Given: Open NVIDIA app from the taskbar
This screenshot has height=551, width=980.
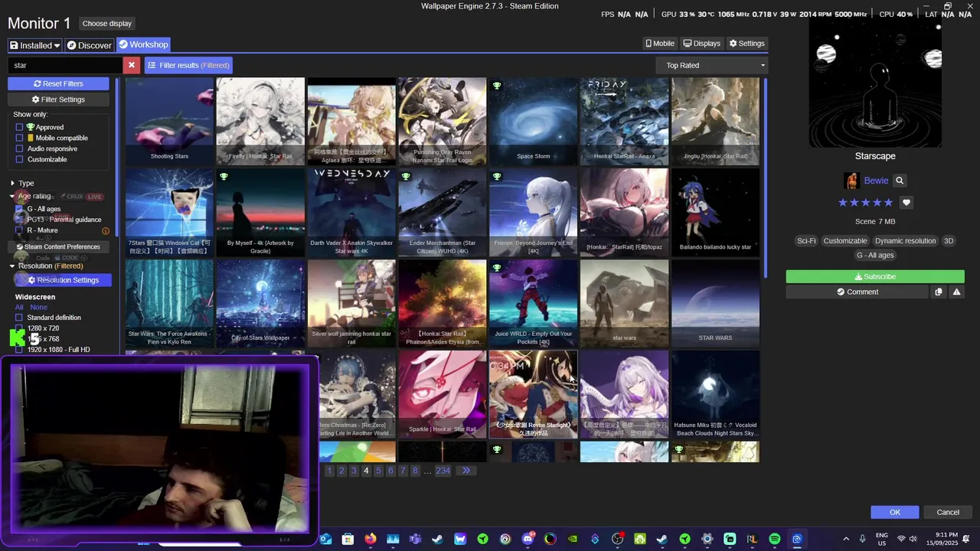Looking at the screenshot, I should (573, 539).
